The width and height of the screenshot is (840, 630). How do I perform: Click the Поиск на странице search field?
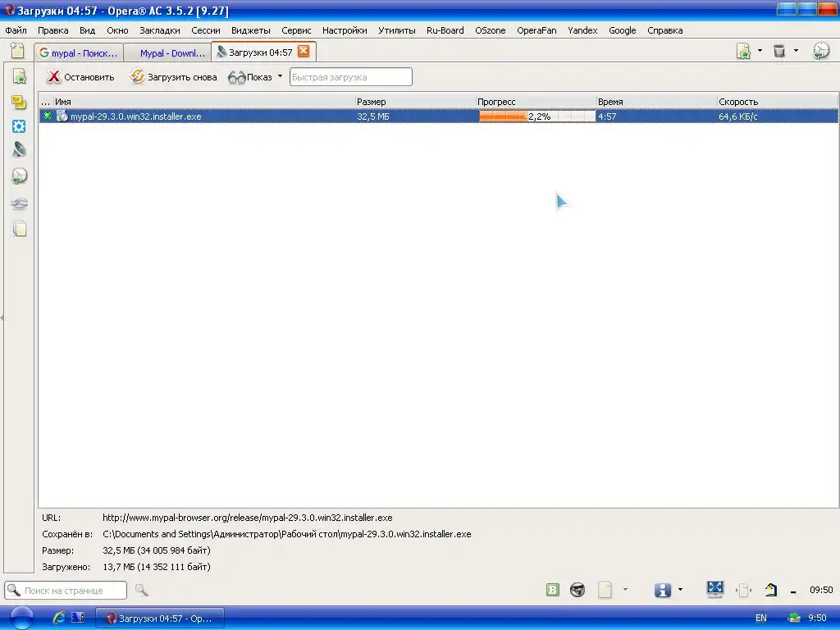(x=66, y=591)
